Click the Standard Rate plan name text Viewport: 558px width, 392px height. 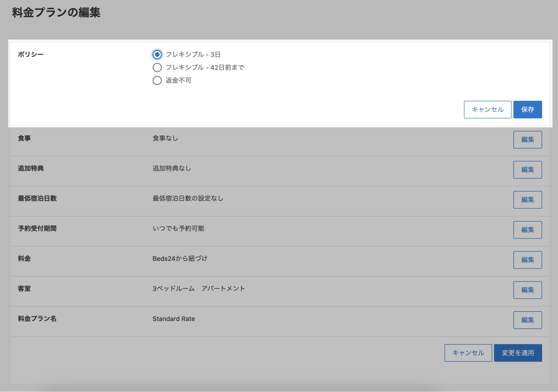click(174, 319)
